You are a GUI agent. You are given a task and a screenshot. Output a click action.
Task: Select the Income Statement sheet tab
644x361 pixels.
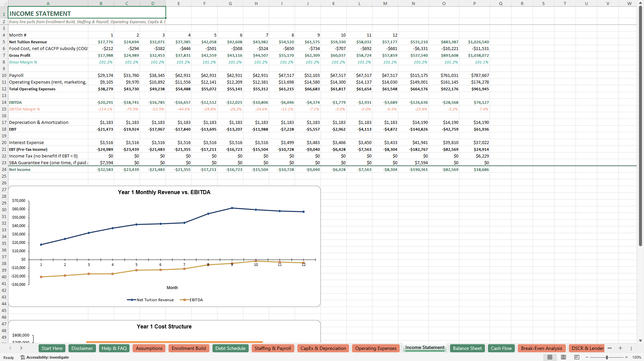pyautogui.click(x=425, y=348)
